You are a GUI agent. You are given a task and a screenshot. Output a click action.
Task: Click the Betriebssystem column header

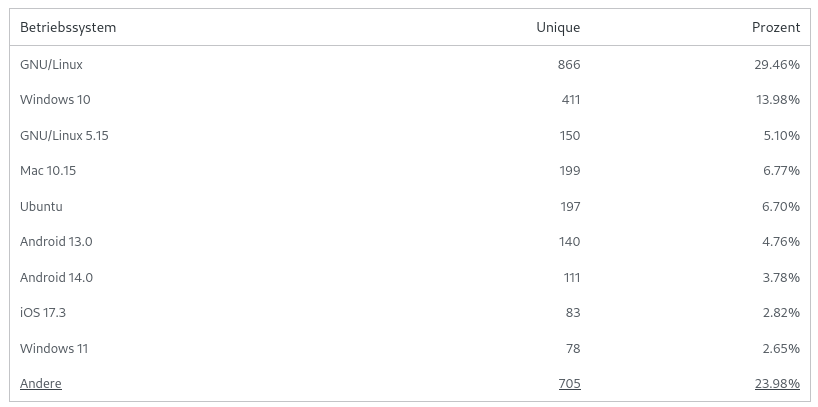[x=68, y=27]
